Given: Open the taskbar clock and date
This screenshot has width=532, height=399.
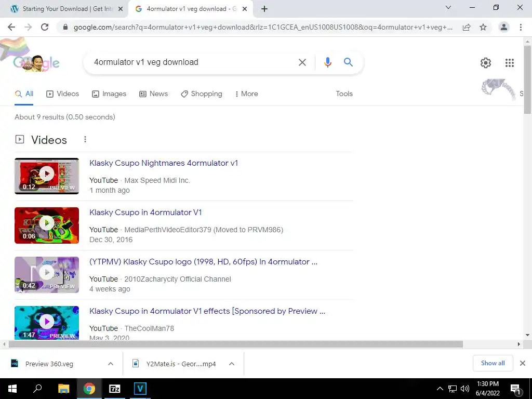Looking at the screenshot, I should (x=487, y=389).
